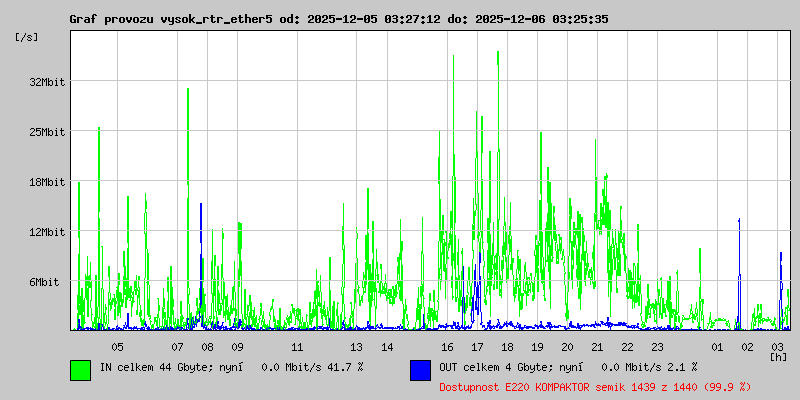800x400 pixels.
Task: Click the green IN legend swatch
Action: [80, 369]
